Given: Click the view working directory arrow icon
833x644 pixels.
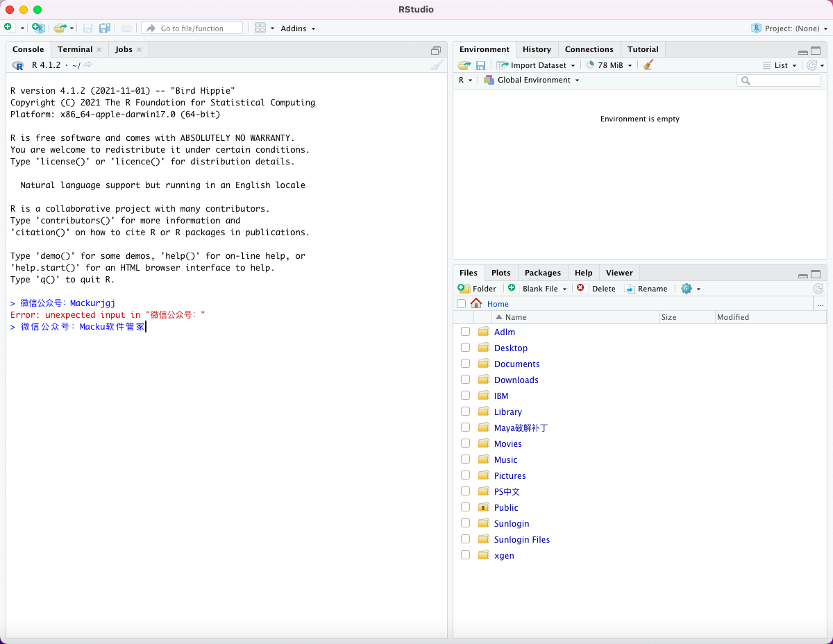Looking at the screenshot, I should [88, 65].
